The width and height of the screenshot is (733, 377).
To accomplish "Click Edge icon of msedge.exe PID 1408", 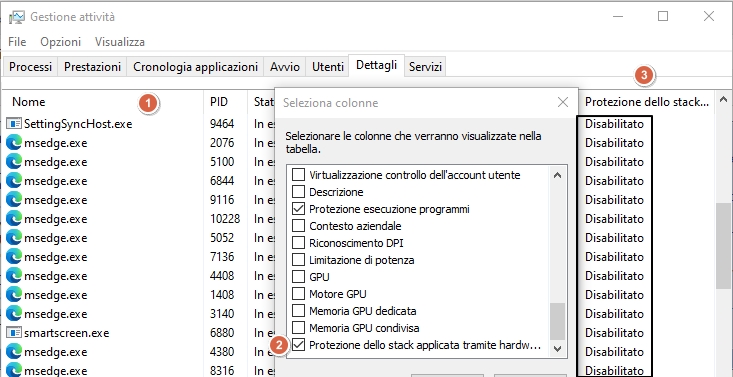I will pos(14,295).
